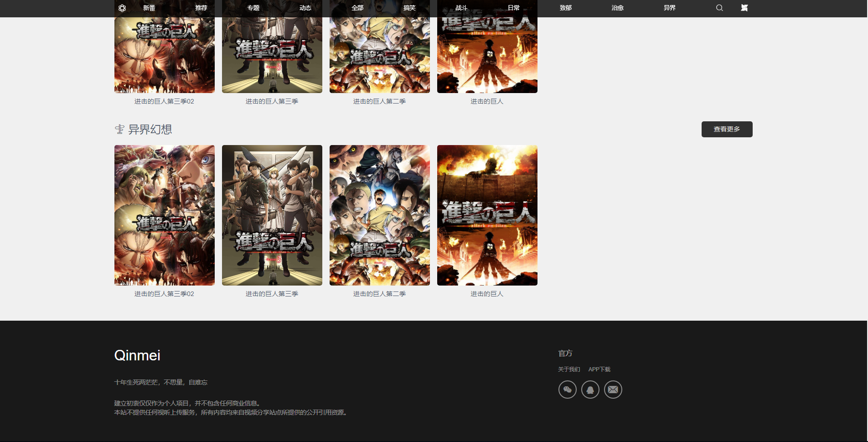Click the 异界幻想 section heading
Viewport: 868px width, 442px height.
pyautogui.click(x=150, y=130)
